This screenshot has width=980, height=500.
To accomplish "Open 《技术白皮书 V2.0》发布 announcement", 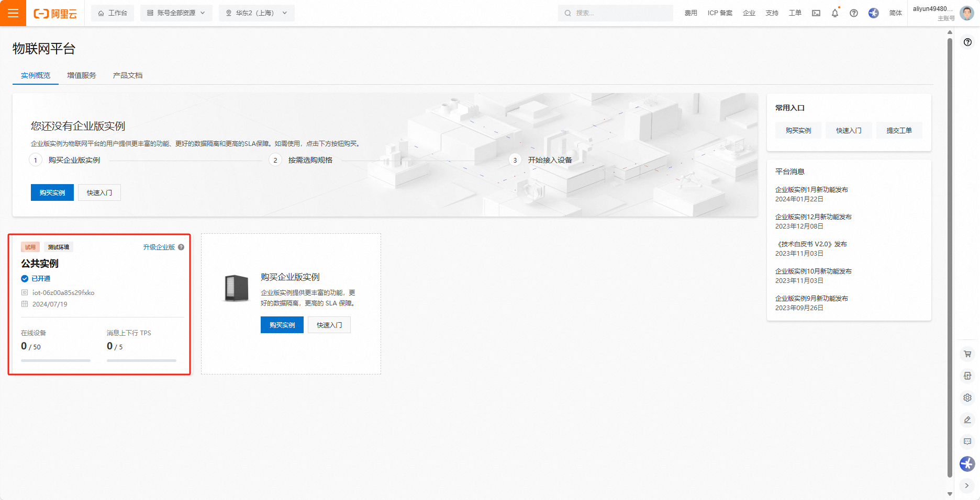I will [x=811, y=244].
